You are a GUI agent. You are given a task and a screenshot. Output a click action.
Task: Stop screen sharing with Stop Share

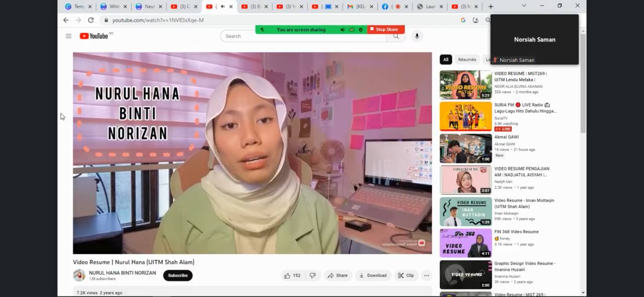(386, 30)
